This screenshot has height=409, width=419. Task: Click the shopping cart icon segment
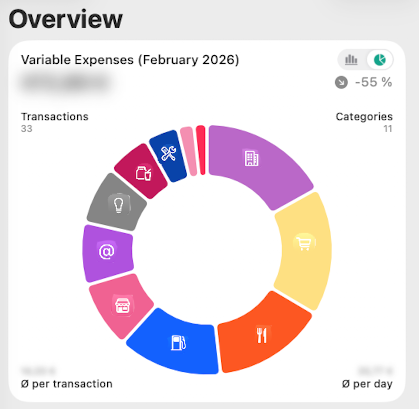tap(304, 242)
